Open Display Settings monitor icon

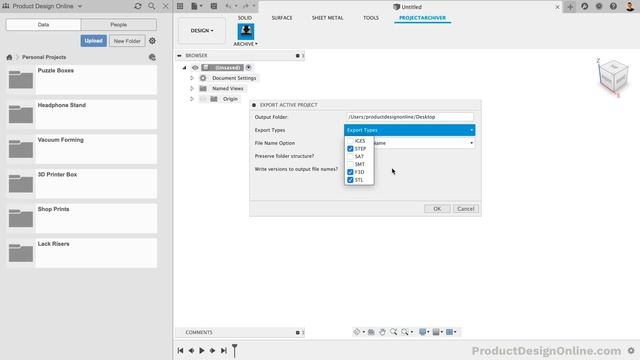tap(423, 332)
